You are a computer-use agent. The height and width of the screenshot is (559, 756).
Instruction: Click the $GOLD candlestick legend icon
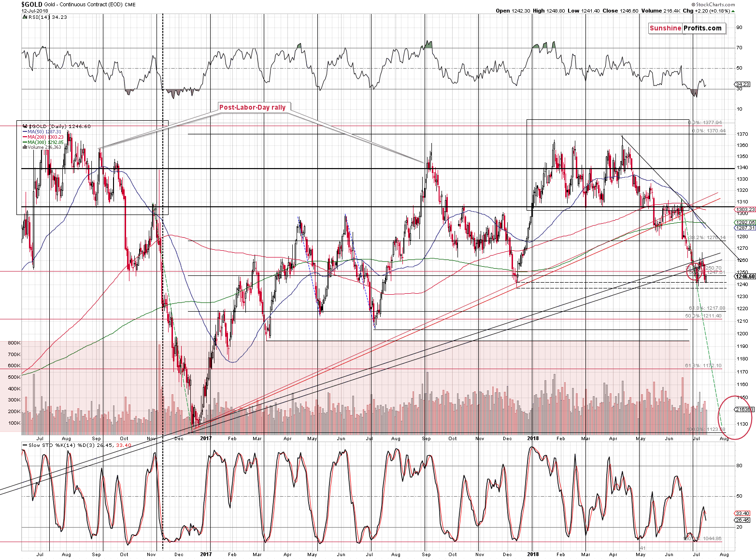click(25, 126)
